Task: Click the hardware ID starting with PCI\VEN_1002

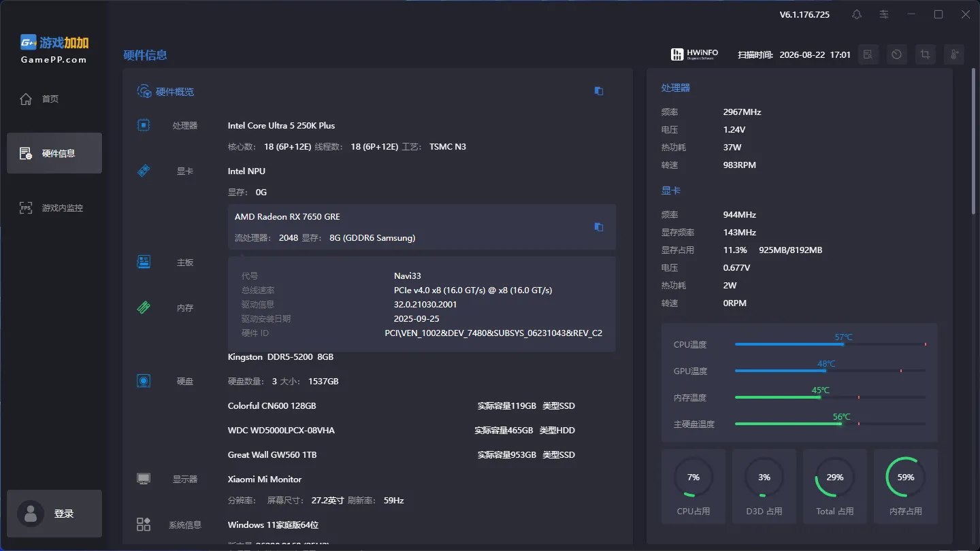Action: 493,333
